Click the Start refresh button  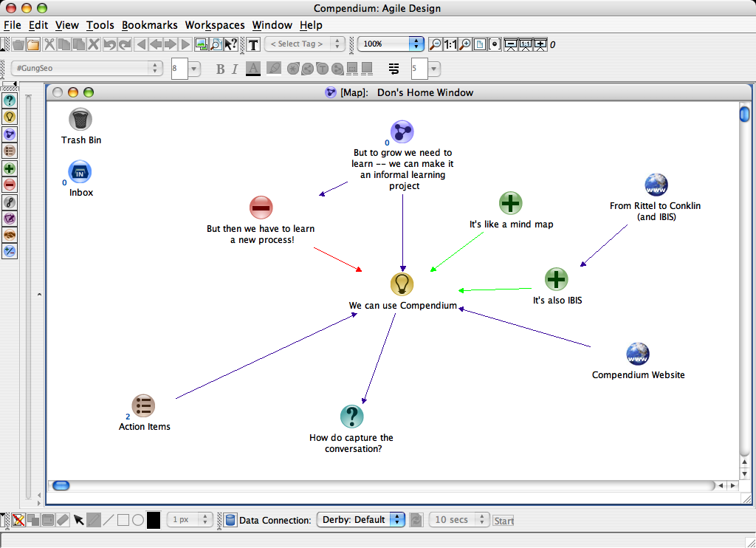click(504, 521)
